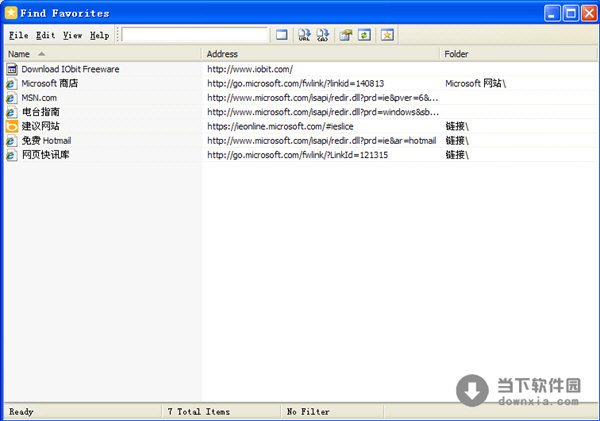Close the Find Favorites window
The width and height of the screenshot is (600, 421).
point(589,13)
